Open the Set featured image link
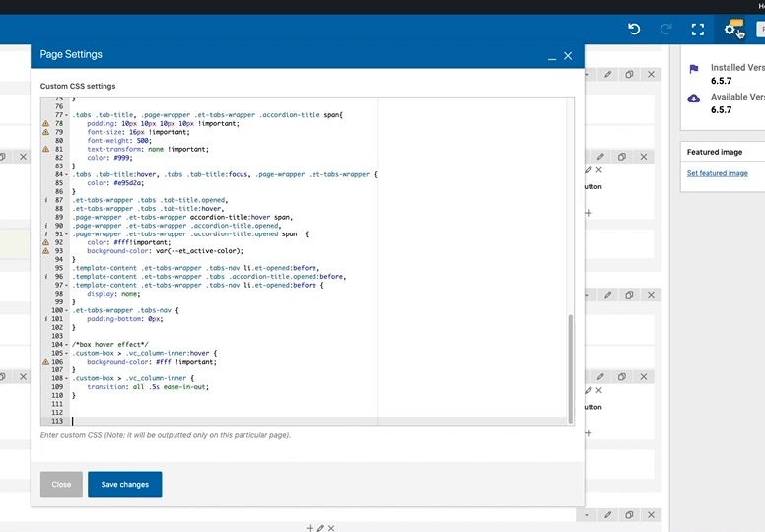This screenshot has height=532, width=765. click(x=718, y=173)
